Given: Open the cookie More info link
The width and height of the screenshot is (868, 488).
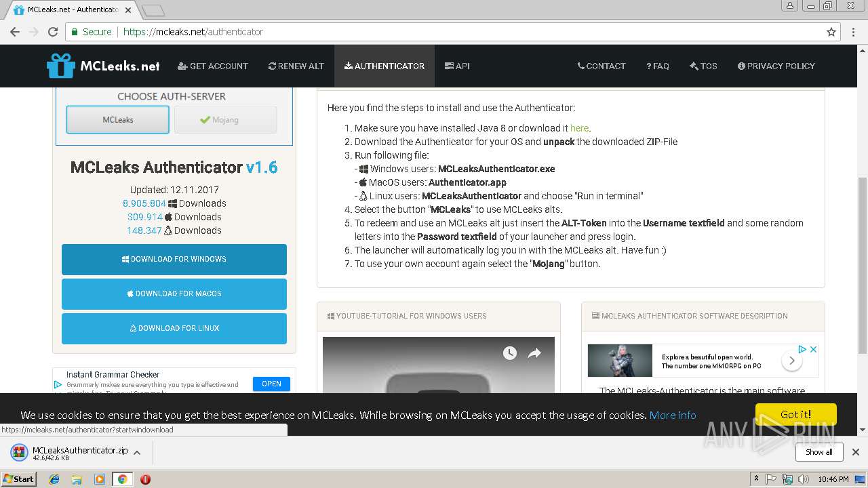Looking at the screenshot, I should click(673, 415).
